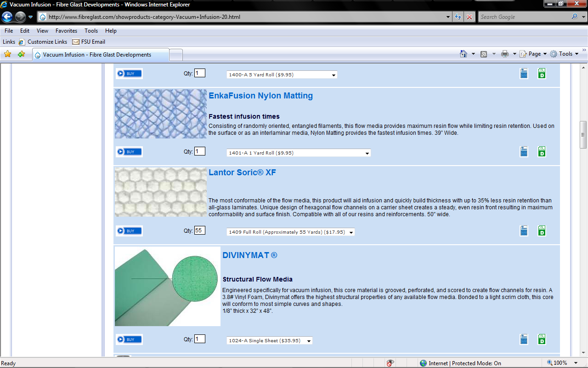Open green document icon for 1400-A row
Viewport: 588px width, 368px height.
coord(542,73)
